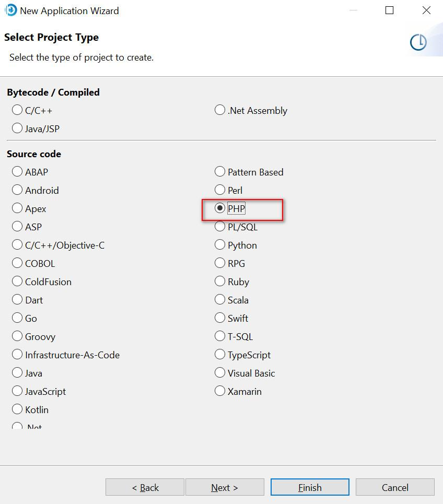
Task: Click the wizard logo in the top-right corner
Action: pos(418,42)
